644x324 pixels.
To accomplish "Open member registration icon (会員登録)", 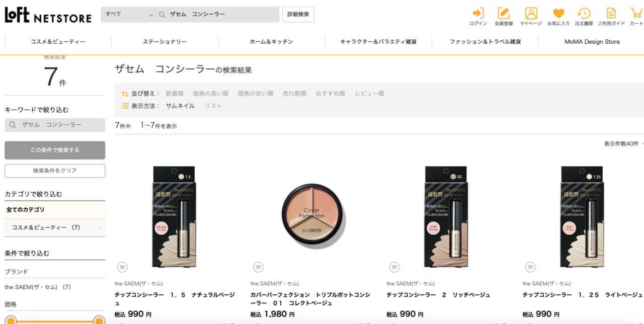I will click(x=504, y=17).
